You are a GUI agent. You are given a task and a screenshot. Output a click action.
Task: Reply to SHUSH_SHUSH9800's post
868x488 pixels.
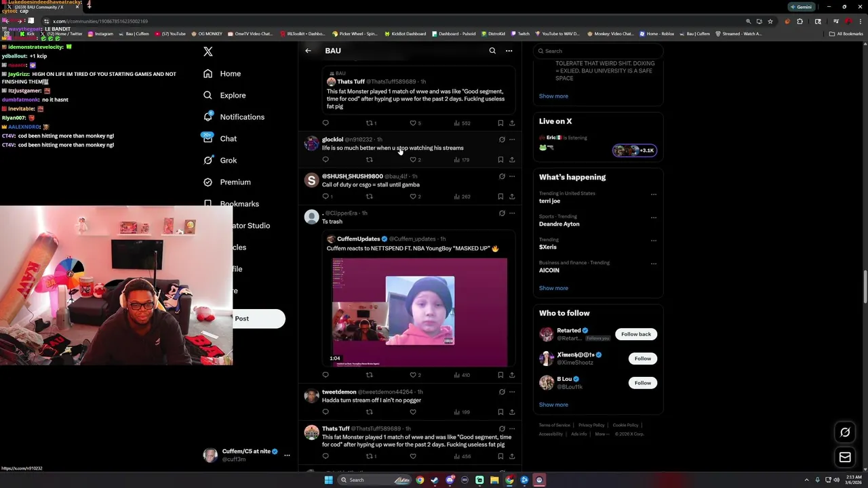click(325, 197)
